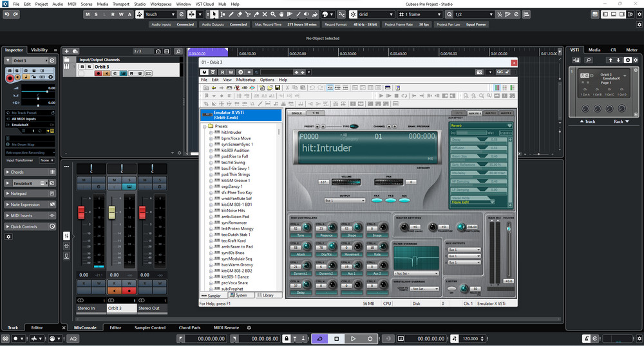Open the Touch automation mode dropdown
The image size is (644, 346).
pyautogui.click(x=160, y=14)
